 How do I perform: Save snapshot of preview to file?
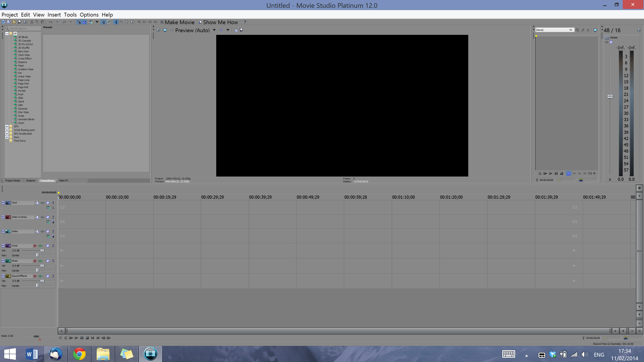pos(241,30)
